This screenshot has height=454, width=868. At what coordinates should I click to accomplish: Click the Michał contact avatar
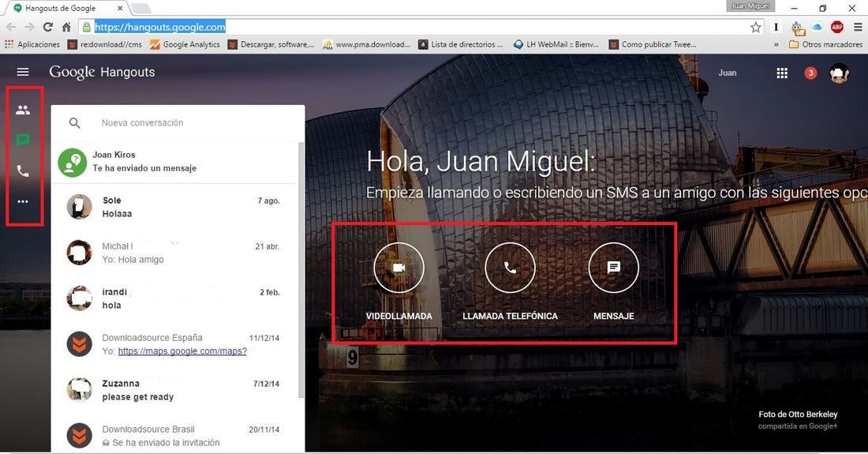79,253
